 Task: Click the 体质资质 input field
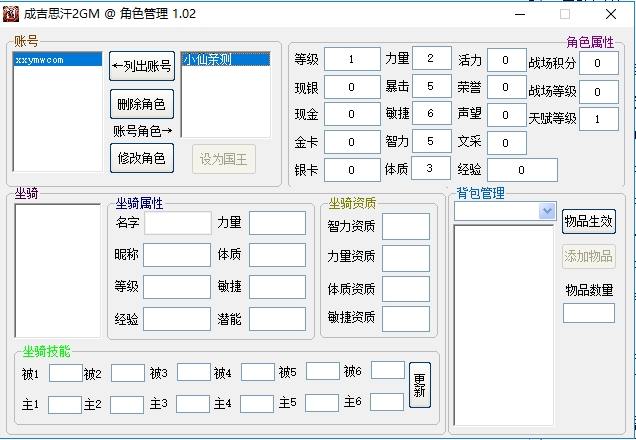coord(406,289)
